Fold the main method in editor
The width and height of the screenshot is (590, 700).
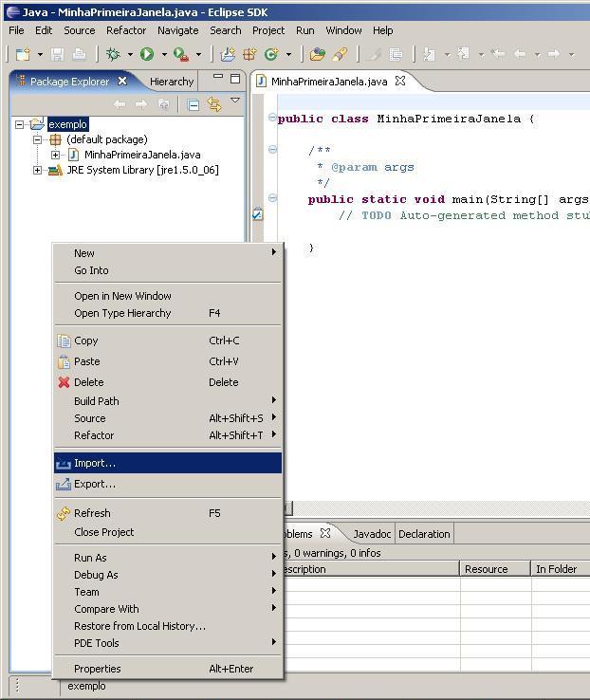pyautogui.click(x=272, y=198)
